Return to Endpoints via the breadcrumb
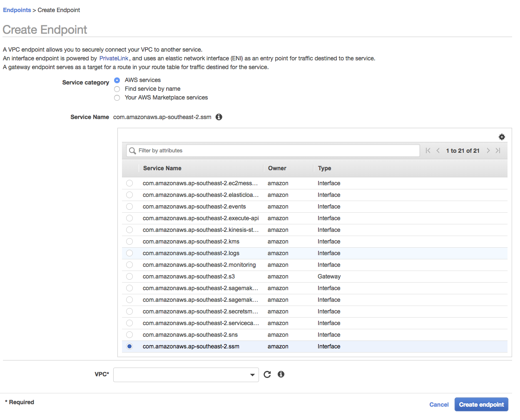 coord(17,10)
